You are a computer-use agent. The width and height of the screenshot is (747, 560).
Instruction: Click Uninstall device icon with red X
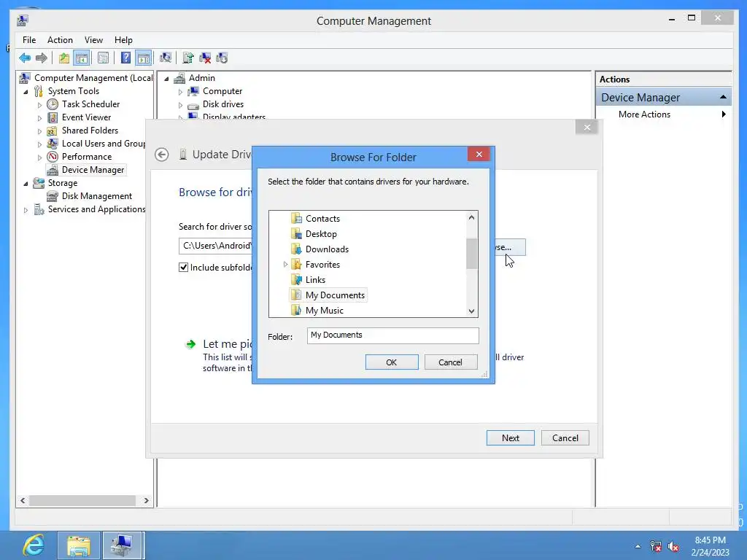point(205,58)
